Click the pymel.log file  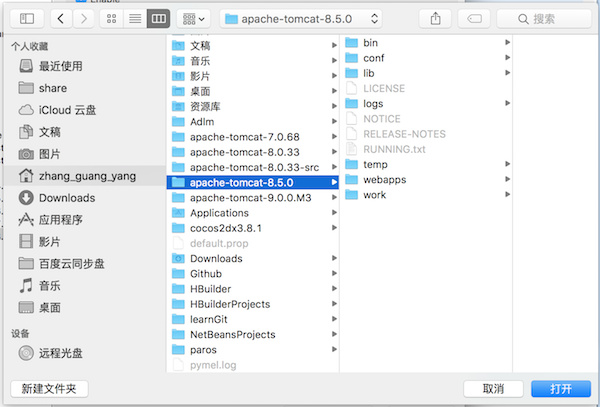(x=253, y=365)
